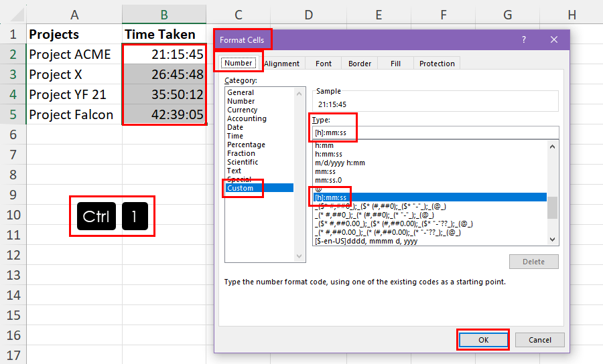Click the Project Falcon cell
The width and height of the screenshot is (603, 364).
(74, 114)
